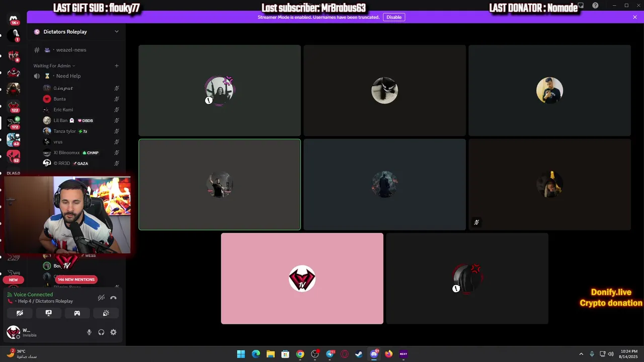This screenshot has width=644, height=362.
Task: Open the taskbar volume control
Action: 611,354
